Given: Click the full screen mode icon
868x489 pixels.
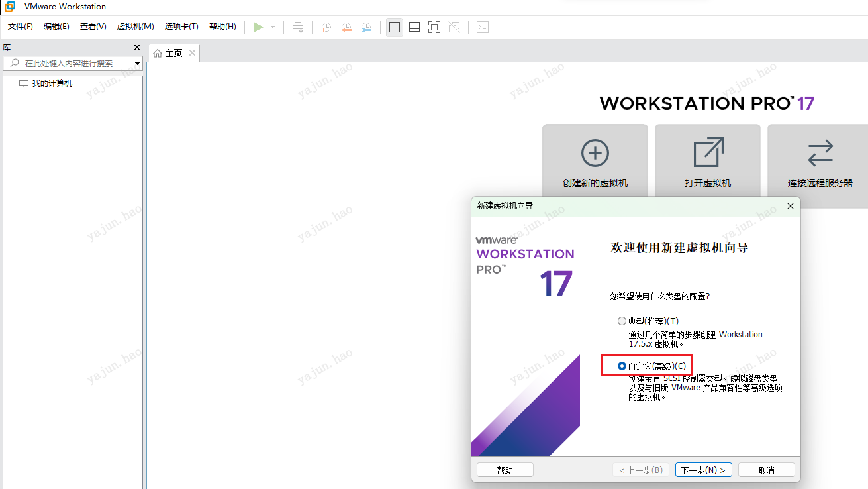Looking at the screenshot, I should (434, 27).
